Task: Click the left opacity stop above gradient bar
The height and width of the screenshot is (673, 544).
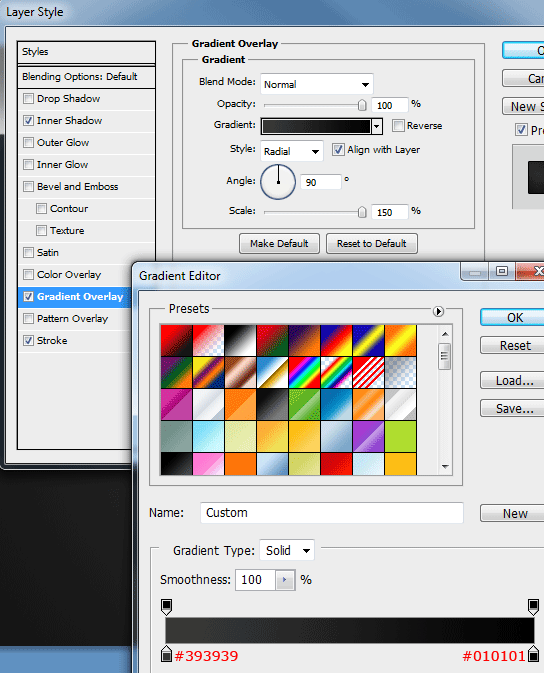Action: (x=167, y=607)
